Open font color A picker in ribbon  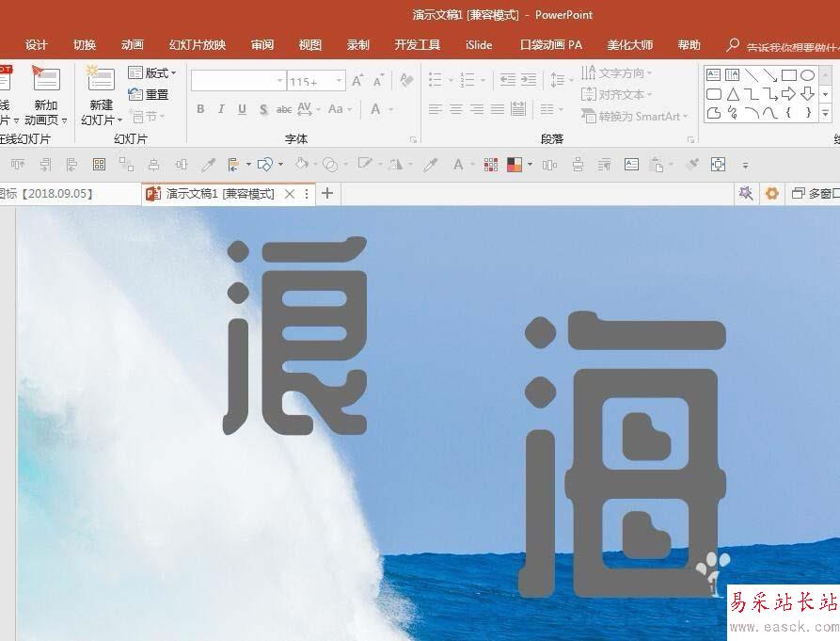[381, 109]
